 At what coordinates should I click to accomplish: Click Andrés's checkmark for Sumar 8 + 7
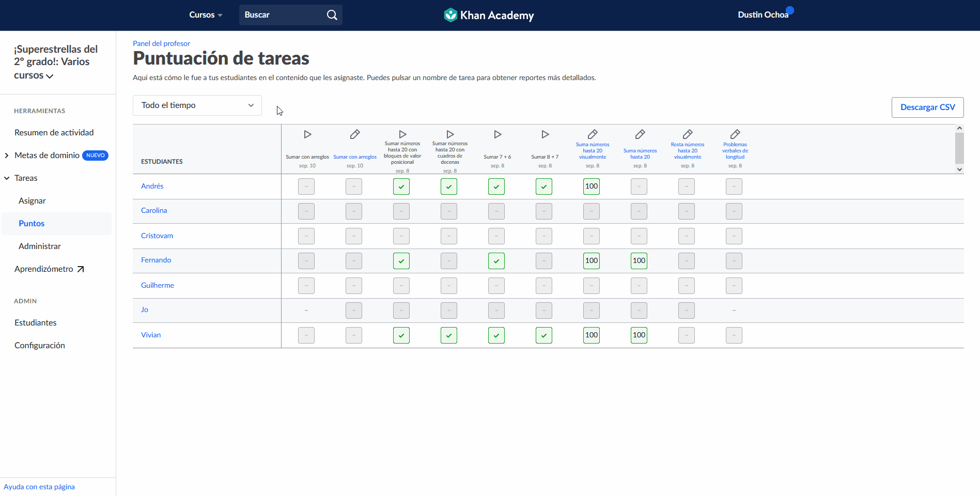click(x=544, y=187)
